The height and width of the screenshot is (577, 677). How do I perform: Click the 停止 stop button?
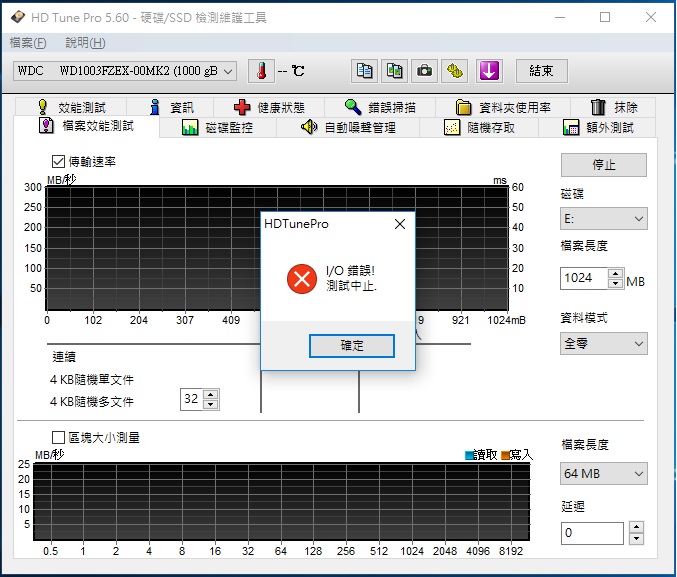click(604, 165)
